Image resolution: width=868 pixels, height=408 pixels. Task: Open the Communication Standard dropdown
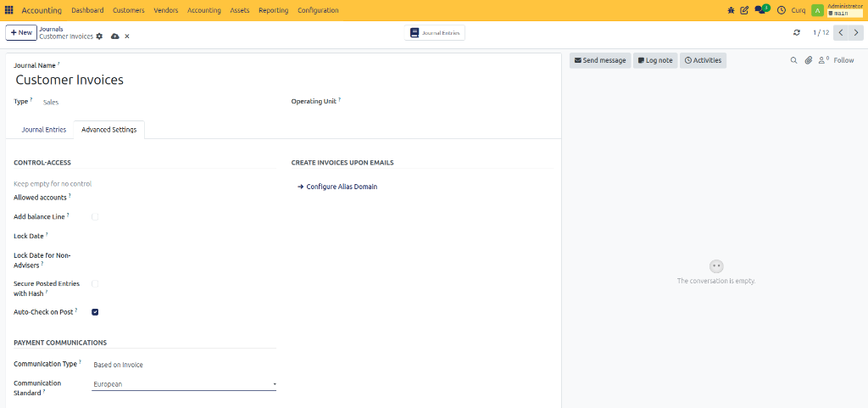coord(184,384)
